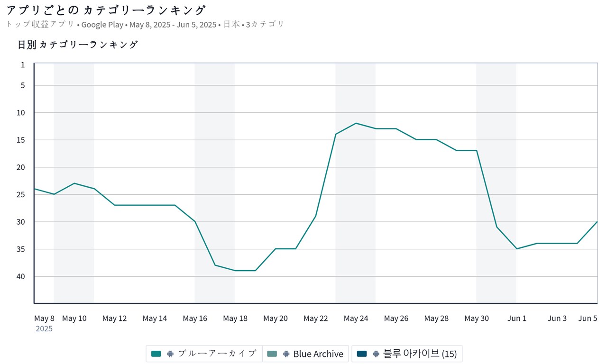Click the subtitle showing Google Play date range

point(145,24)
